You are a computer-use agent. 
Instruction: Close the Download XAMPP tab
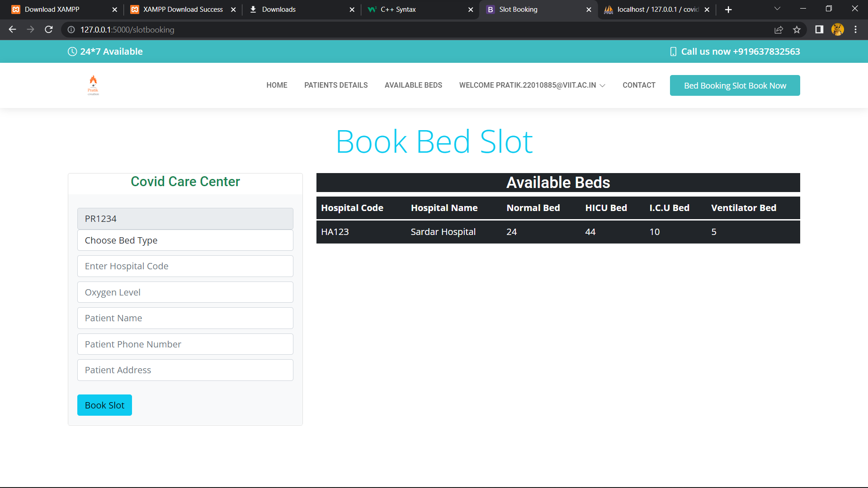(x=114, y=9)
